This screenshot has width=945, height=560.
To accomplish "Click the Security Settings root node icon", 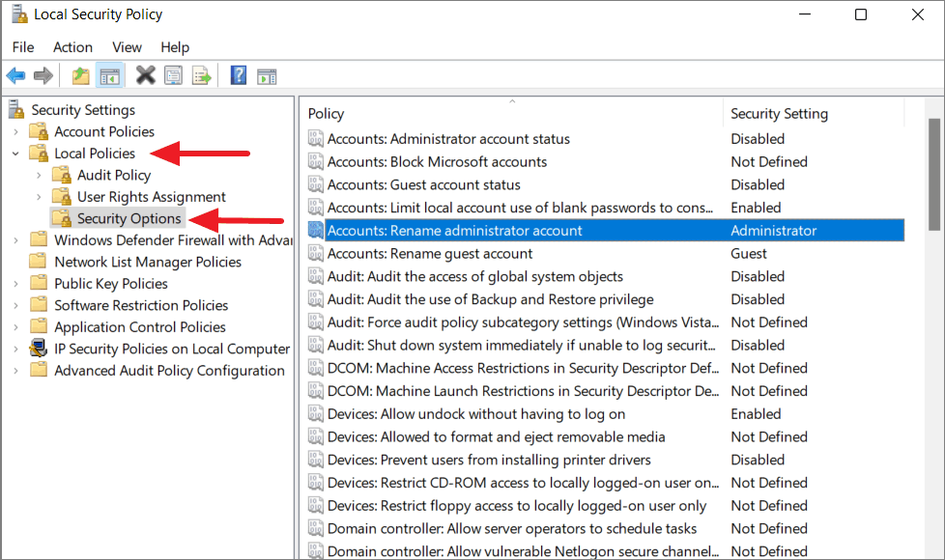I will tap(16, 110).
